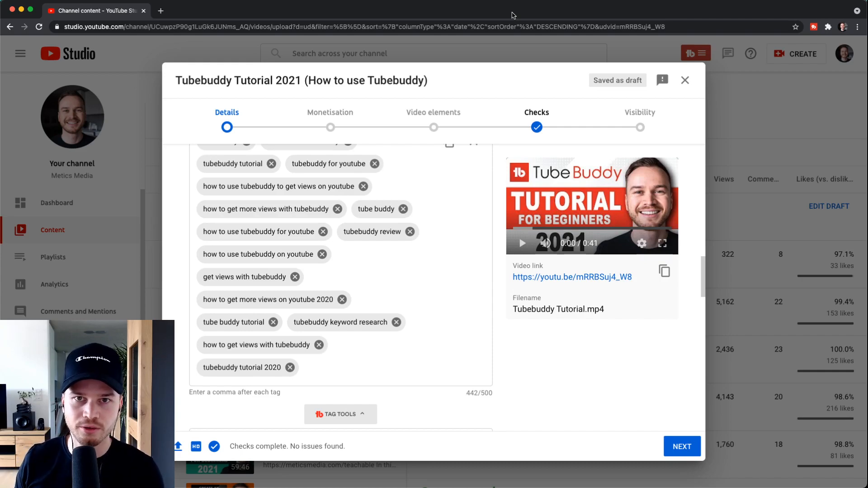Remove "how to use tubebuddy for youtube" tag

(x=323, y=231)
